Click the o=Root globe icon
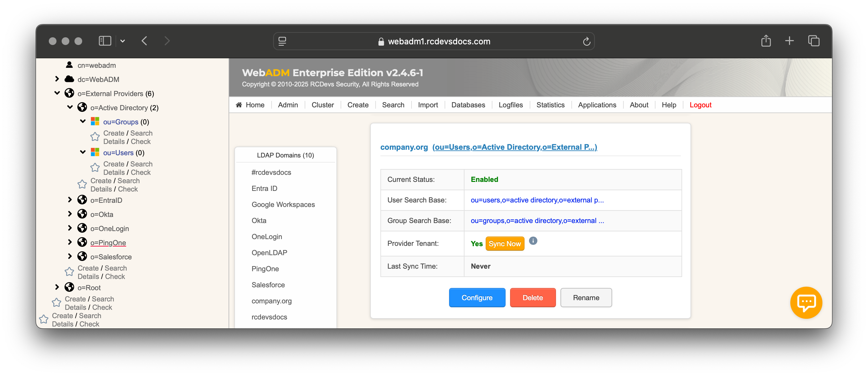 69,287
